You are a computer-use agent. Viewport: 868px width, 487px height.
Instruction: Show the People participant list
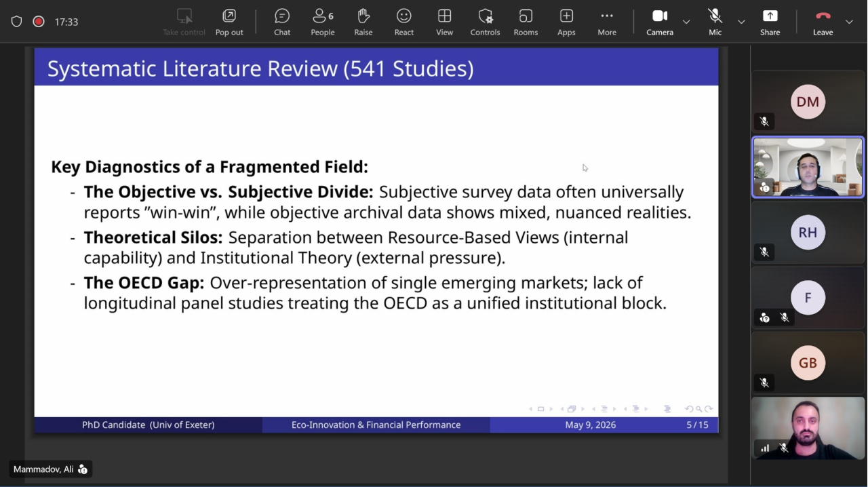[323, 22]
